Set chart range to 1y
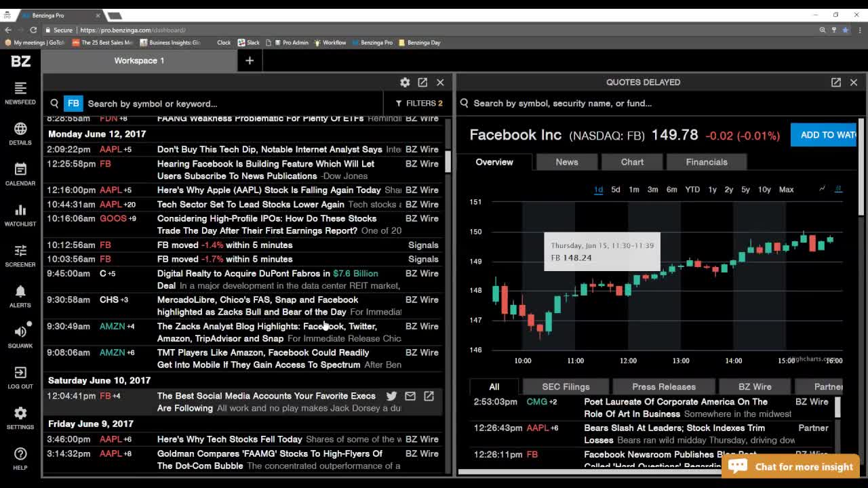This screenshot has height=488, width=868. 712,189
